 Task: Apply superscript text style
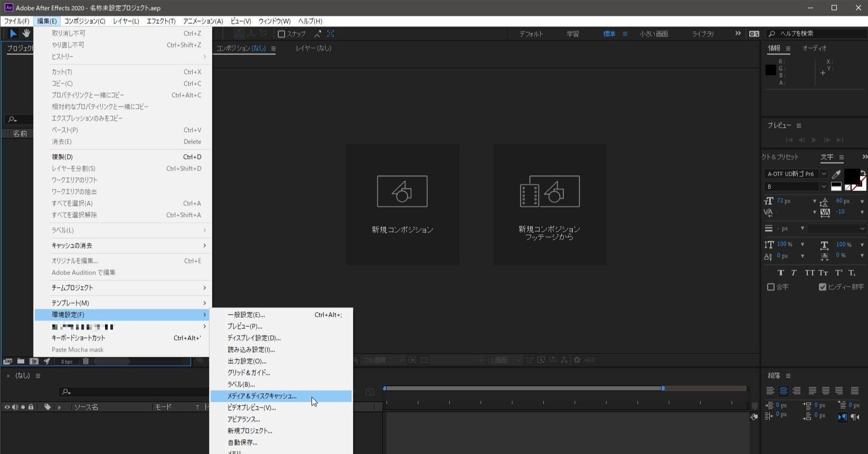[x=838, y=273]
